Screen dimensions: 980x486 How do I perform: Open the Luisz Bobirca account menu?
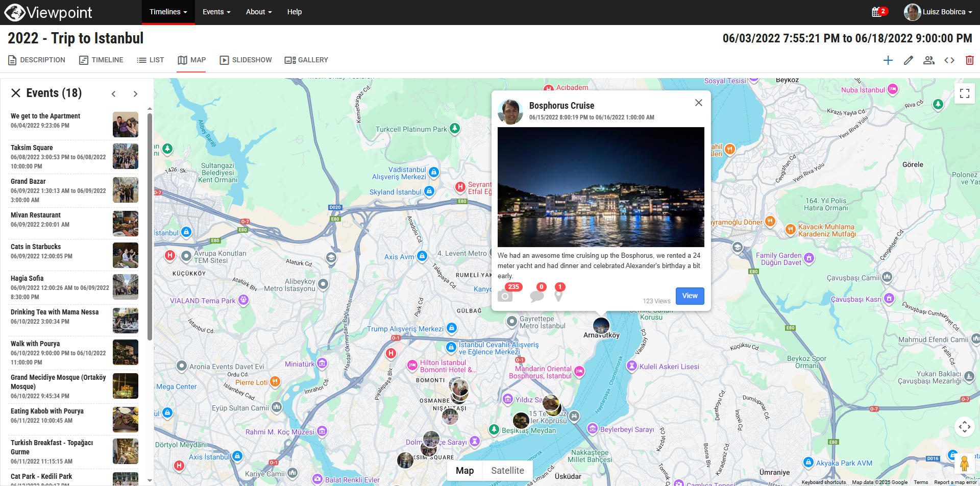[941, 12]
